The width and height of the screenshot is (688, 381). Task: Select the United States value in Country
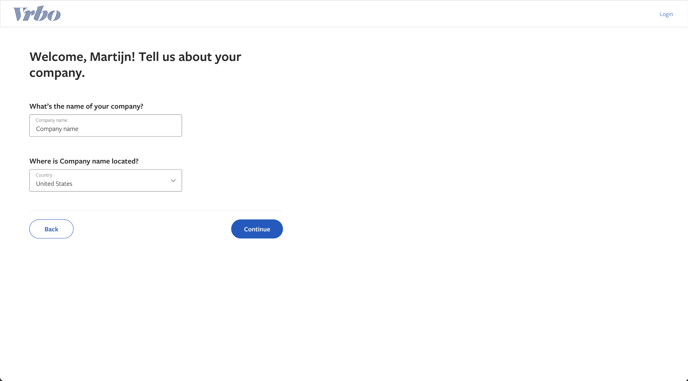pyautogui.click(x=54, y=183)
